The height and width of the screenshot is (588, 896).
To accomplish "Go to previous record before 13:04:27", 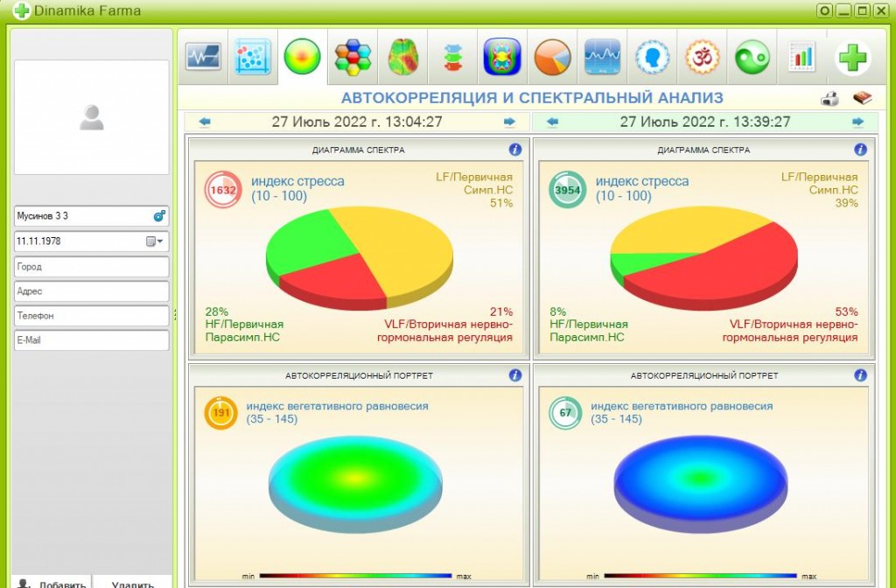I will [205, 122].
